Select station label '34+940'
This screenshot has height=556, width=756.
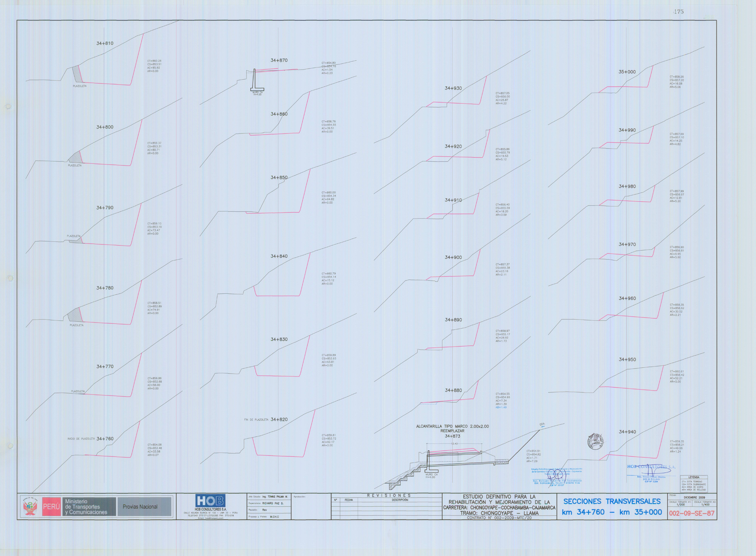click(x=627, y=432)
